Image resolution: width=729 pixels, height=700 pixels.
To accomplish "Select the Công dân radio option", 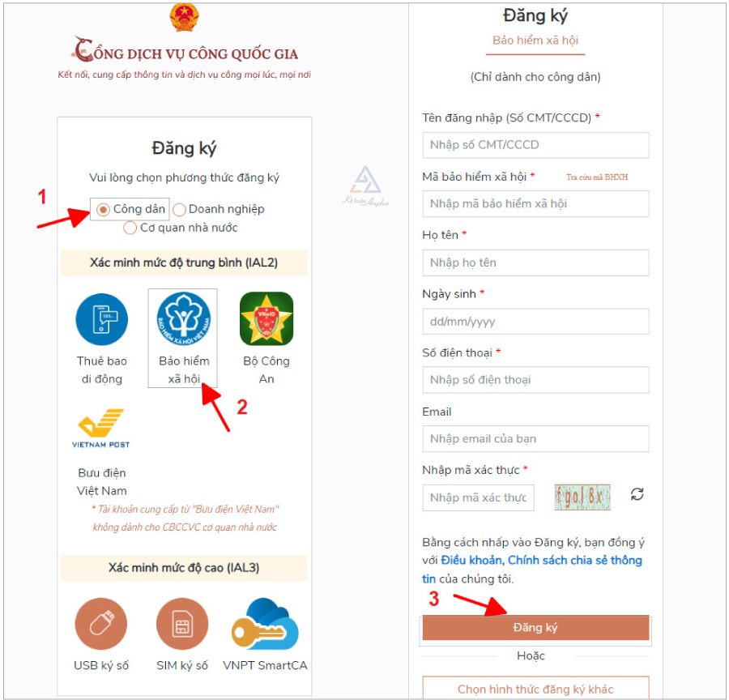I will click(x=103, y=210).
